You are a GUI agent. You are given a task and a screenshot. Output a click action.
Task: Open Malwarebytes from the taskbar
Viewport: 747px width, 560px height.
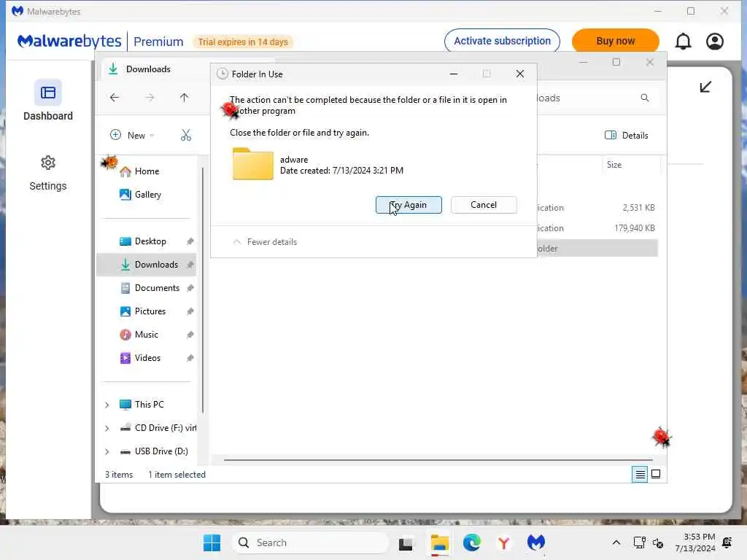click(536, 542)
